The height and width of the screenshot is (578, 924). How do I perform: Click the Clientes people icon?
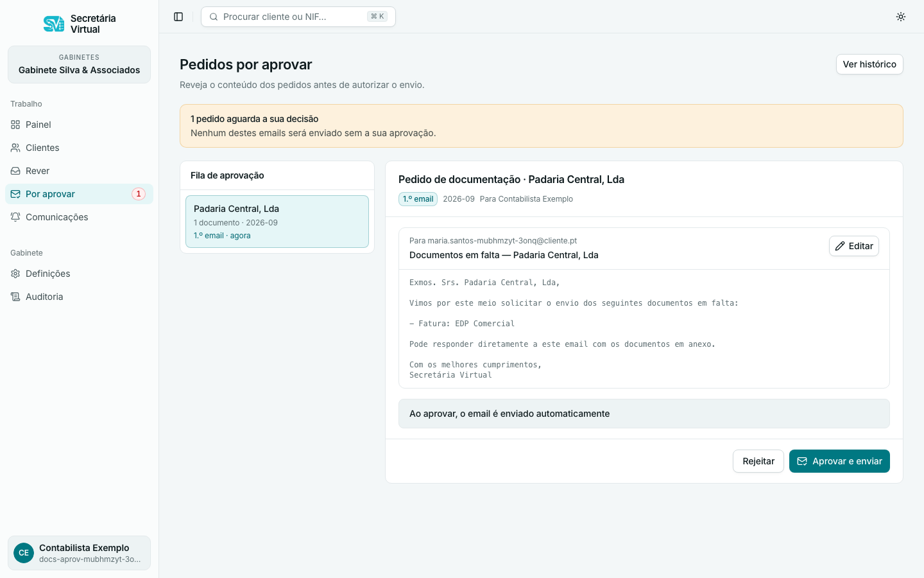[15, 148]
